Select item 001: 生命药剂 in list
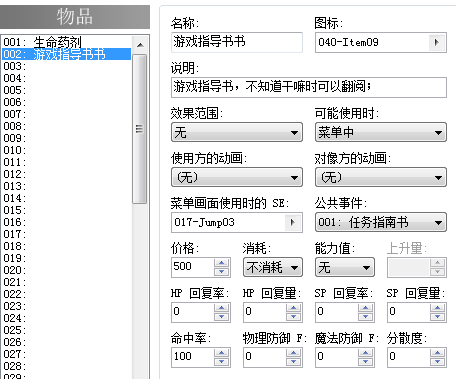 (66, 42)
